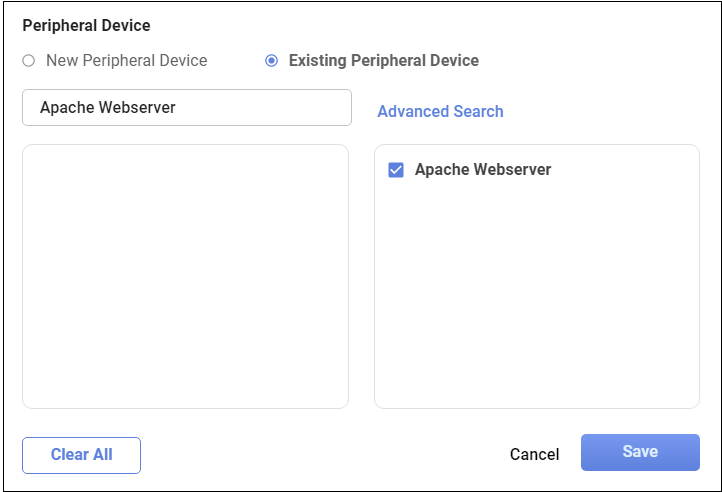Click the bottom area of the left results list
Image resolution: width=722 pixels, height=492 pixels.
point(185,385)
